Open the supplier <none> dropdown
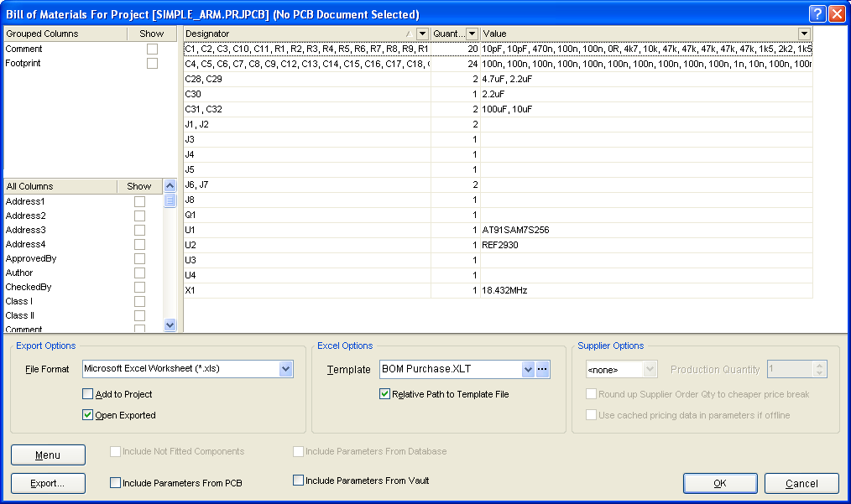This screenshot has width=851, height=504. pos(650,370)
